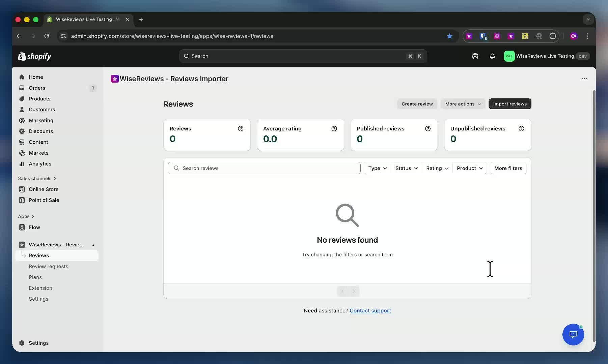Image resolution: width=608 pixels, height=364 pixels.
Task: Click the yellow JS extension icon
Action: point(525,36)
